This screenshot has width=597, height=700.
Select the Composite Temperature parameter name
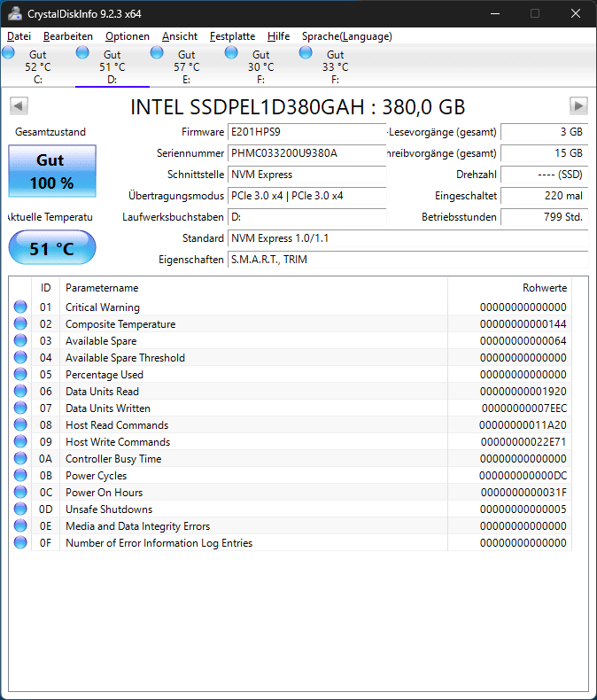[120, 324]
